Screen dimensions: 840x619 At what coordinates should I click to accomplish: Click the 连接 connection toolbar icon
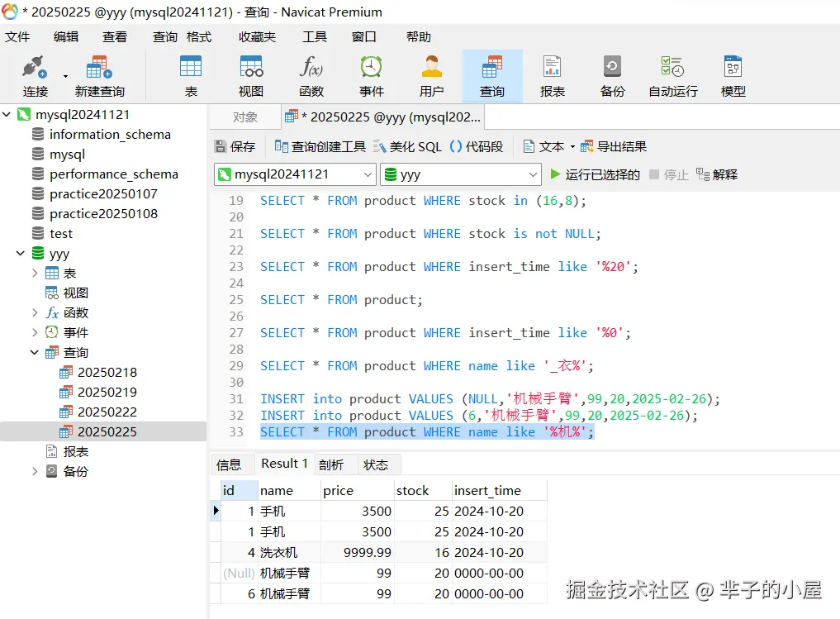tap(36, 76)
